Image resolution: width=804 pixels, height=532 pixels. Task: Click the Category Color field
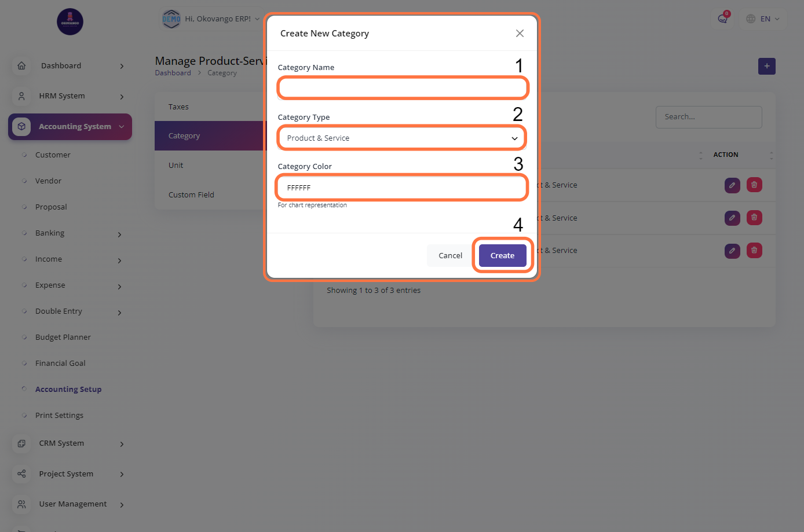click(402, 188)
